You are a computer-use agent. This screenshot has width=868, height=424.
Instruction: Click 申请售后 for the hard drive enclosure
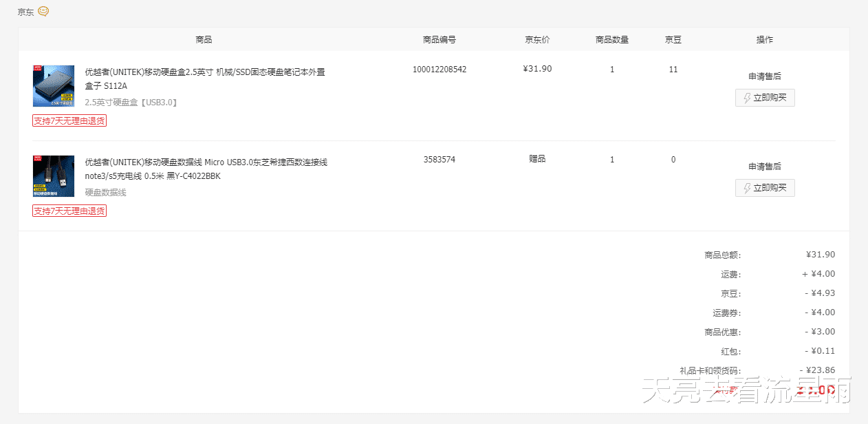(764, 76)
